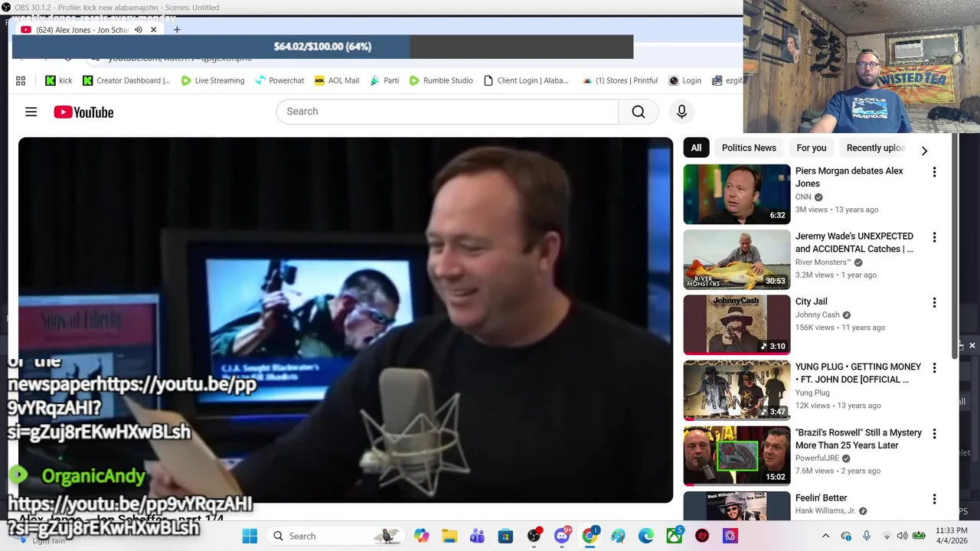
Task: Launch Copilot from the taskbar
Action: [x=421, y=536]
